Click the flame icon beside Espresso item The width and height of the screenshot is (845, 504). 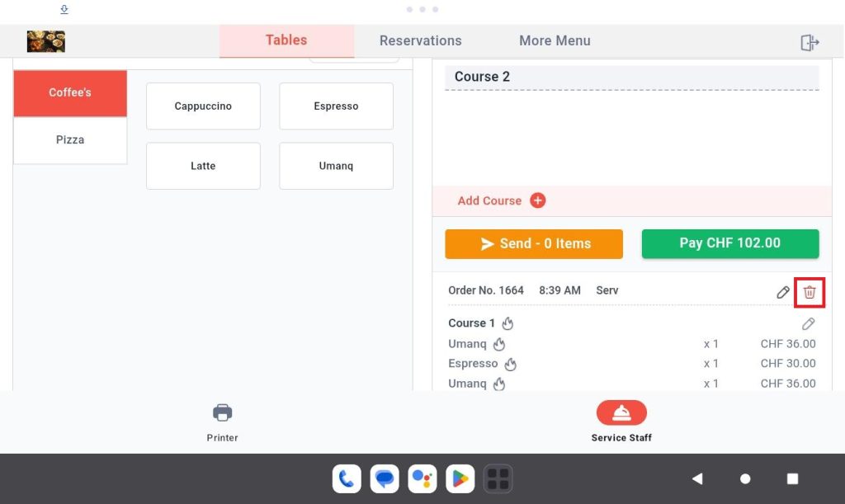pos(510,364)
